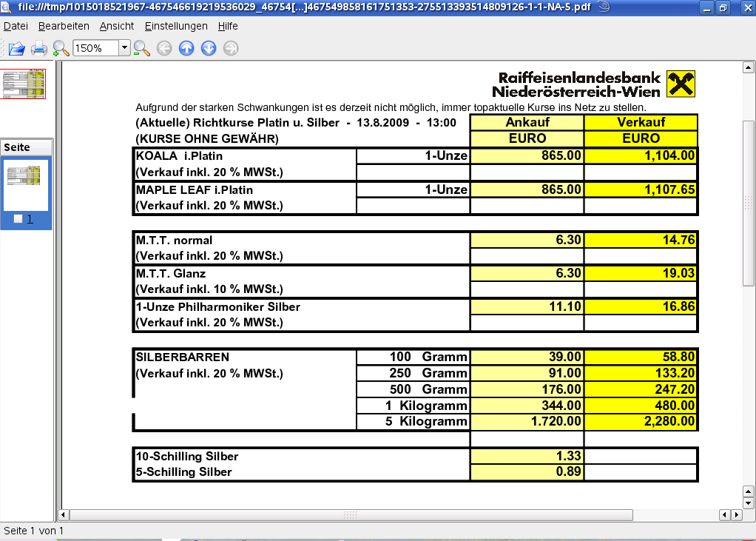Click the 0.89 Ankauf value
Viewport: 756px width, 541px height.
tap(569, 471)
